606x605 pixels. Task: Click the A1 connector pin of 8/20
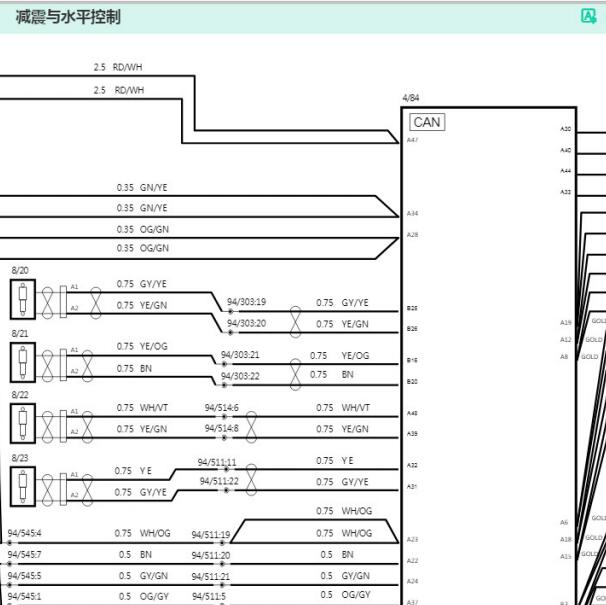[74, 286]
